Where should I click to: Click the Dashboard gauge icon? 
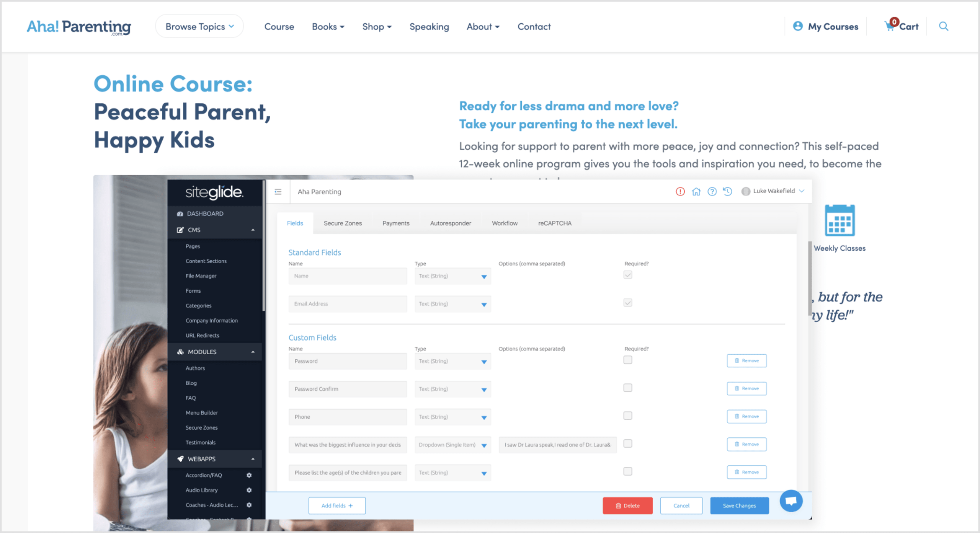pyautogui.click(x=180, y=214)
